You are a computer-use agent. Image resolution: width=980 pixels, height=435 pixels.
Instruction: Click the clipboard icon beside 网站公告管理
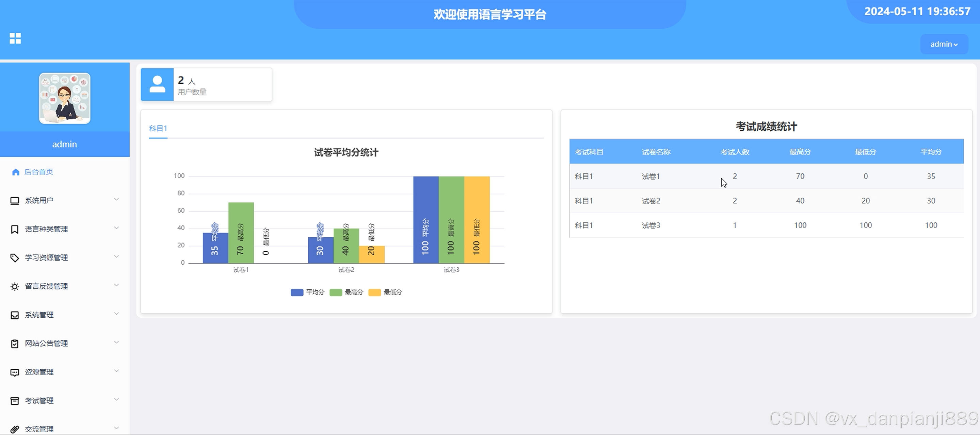14,344
